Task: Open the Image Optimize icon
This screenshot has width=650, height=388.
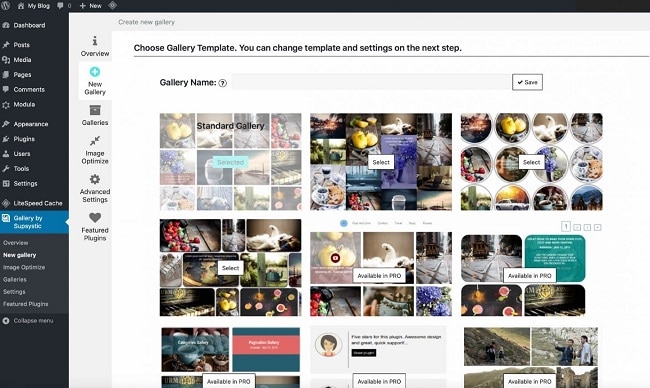Action: click(x=95, y=141)
